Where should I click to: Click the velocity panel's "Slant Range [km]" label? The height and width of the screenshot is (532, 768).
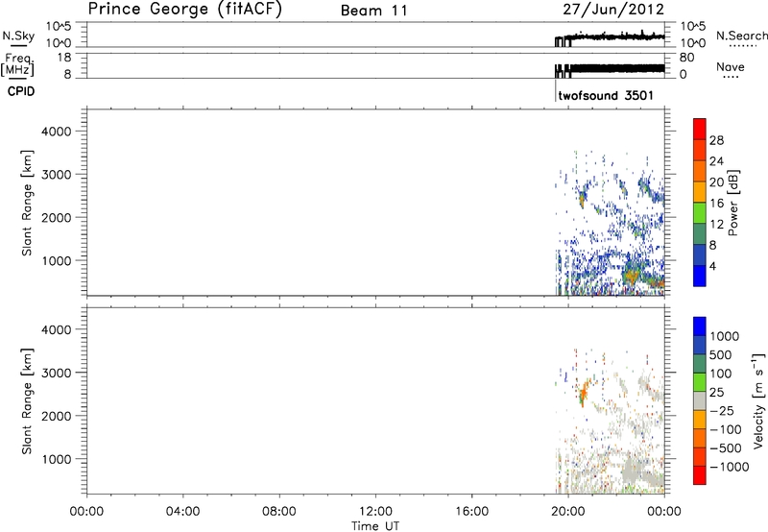(27, 401)
